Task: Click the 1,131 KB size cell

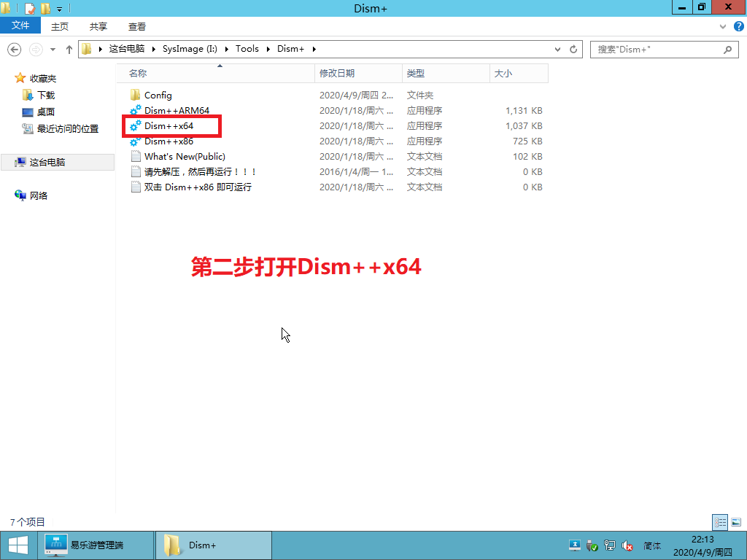Action: pos(524,110)
